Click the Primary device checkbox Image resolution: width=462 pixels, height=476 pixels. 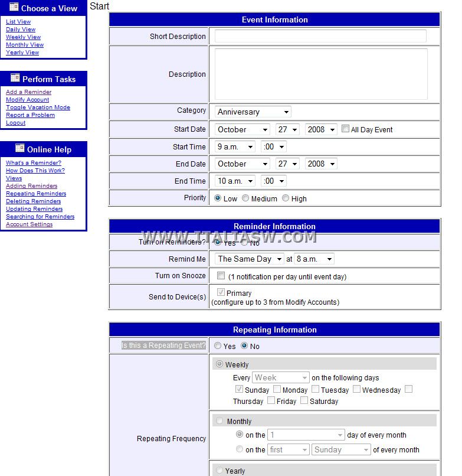point(221,292)
